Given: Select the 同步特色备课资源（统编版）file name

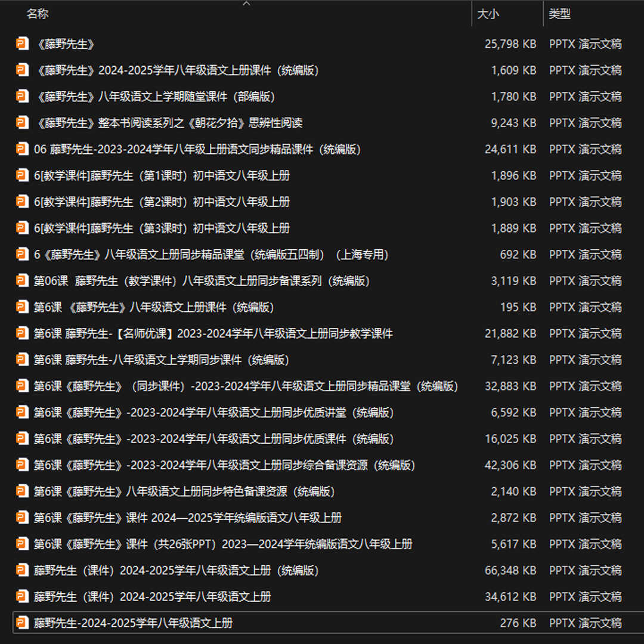Looking at the screenshot, I should click(x=185, y=491).
